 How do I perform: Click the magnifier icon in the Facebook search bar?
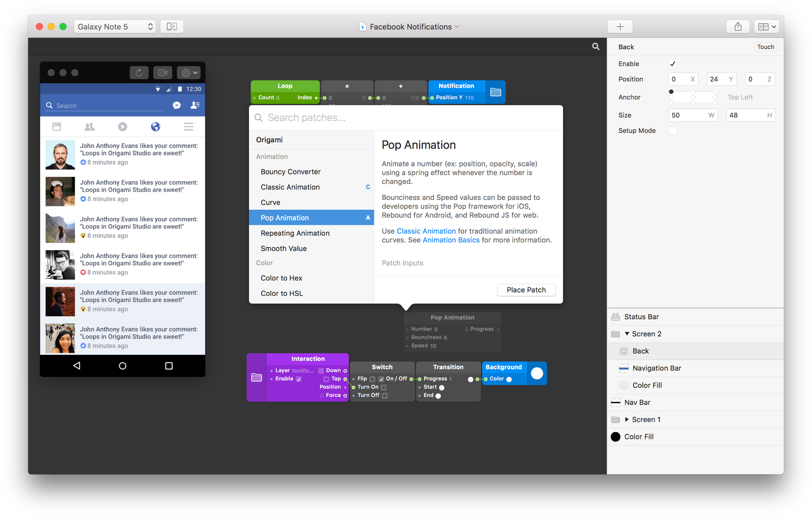(x=49, y=105)
